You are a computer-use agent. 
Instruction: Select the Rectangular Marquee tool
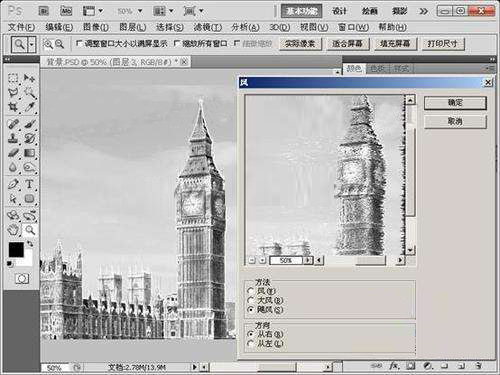[13, 78]
